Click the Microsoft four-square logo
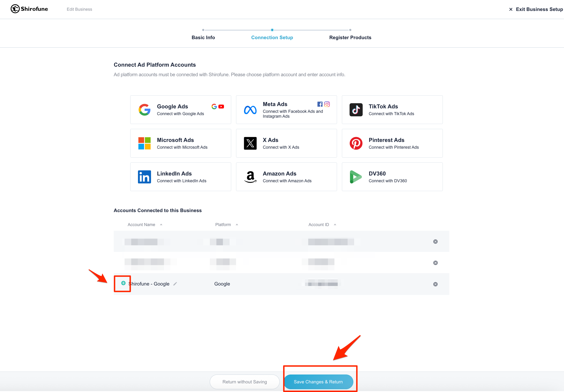Image resolution: width=564 pixels, height=392 pixels. pos(144,143)
